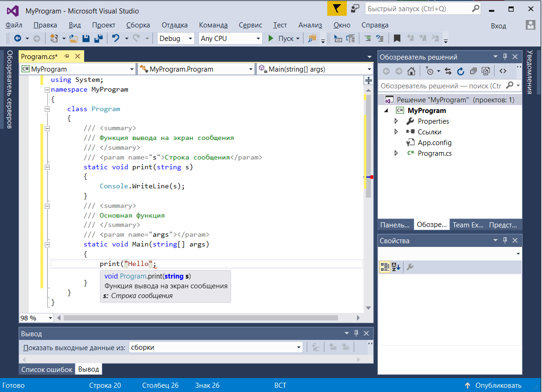Image resolution: width=542 pixels, height=392 pixels.
Task: Click the New Project icon in the toolbar
Action: coord(54,39)
